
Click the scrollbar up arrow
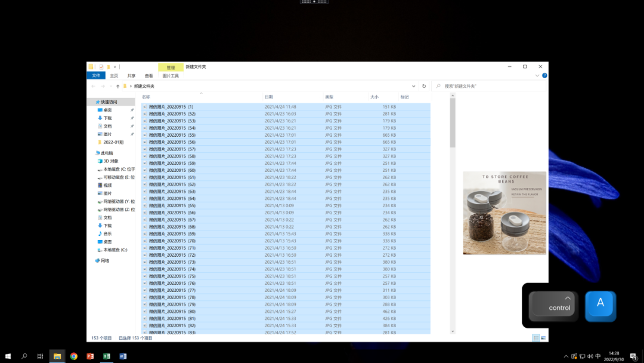[x=453, y=96]
